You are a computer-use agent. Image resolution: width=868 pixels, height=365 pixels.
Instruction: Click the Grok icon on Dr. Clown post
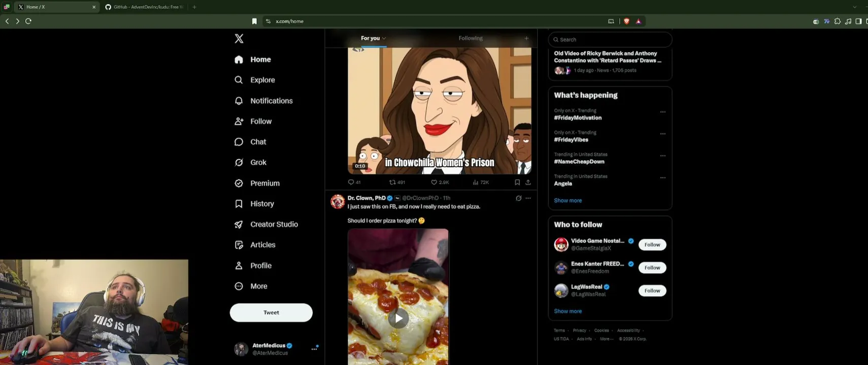pyautogui.click(x=518, y=198)
